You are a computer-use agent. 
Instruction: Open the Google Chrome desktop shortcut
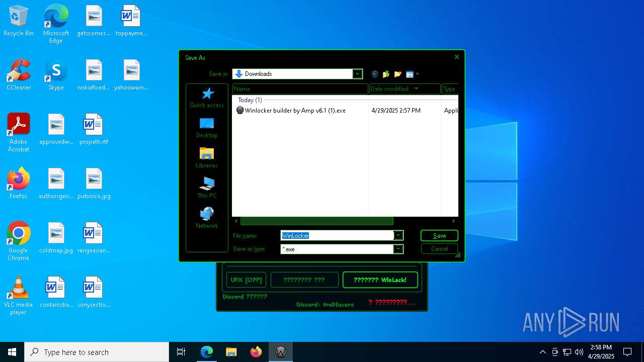(19, 241)
